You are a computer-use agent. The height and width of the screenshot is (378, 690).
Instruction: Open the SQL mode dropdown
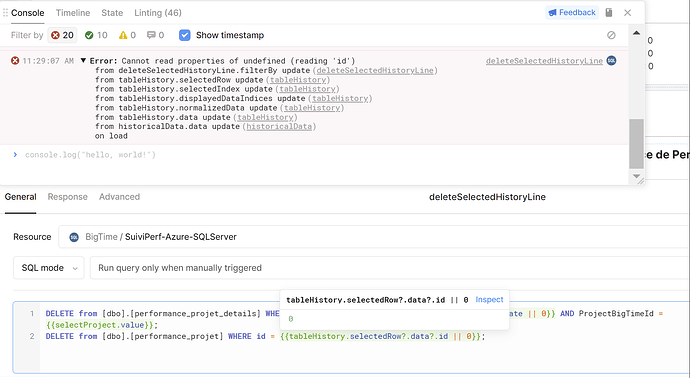[48, 268]
